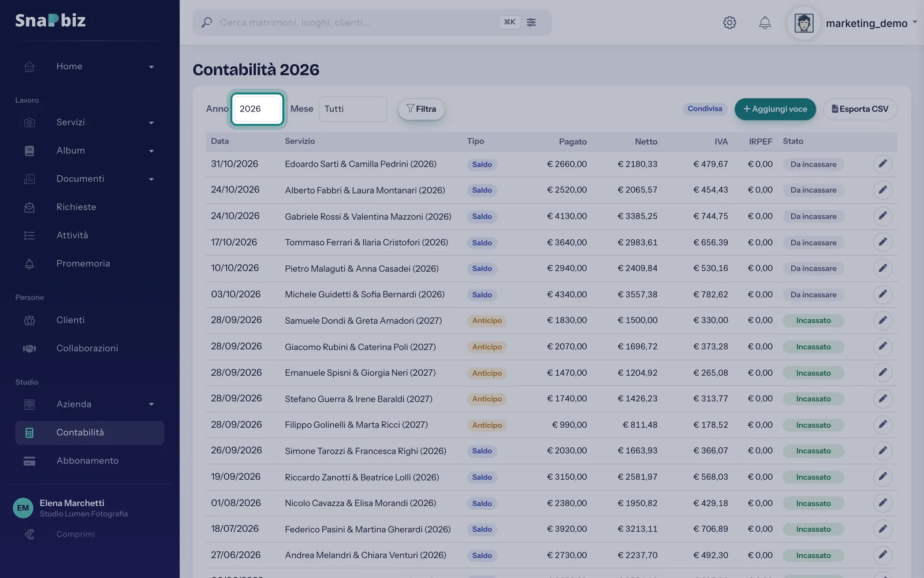Click the search bar for matrimoni, luoghi, clienti
The width and height of the screenshot is (924, 578).
coord(372,23)
